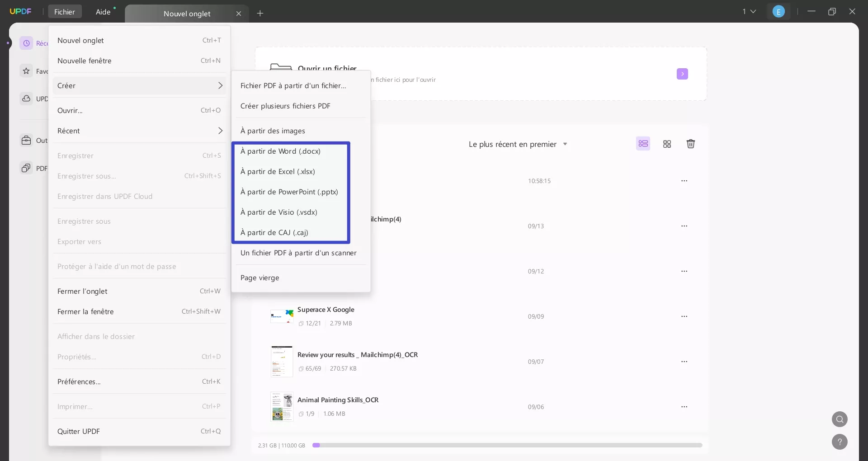This screenshot has height=461, width=868.
Task: Select Fermer la fenêtre menu item
Action: pos(139,311)
